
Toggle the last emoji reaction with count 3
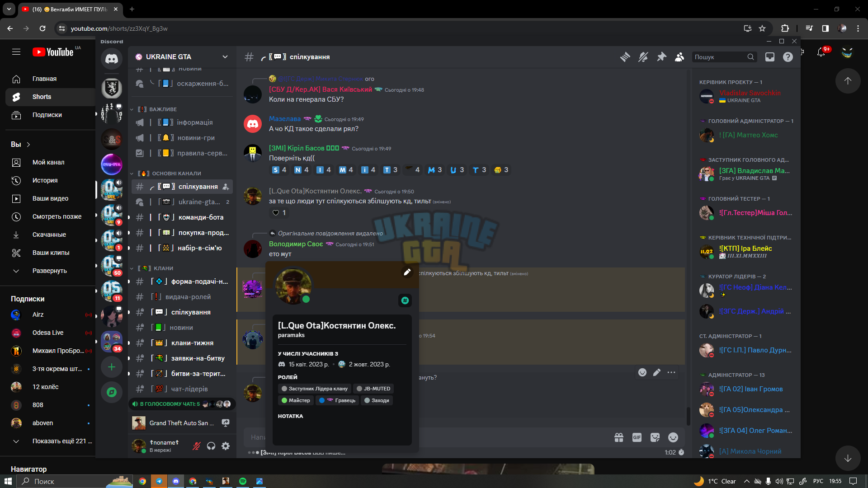(501, 170)
